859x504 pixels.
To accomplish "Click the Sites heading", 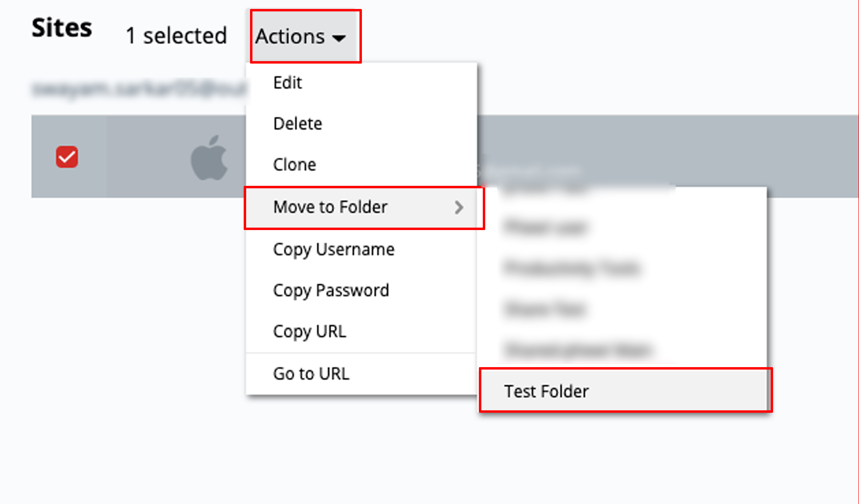I will click(62, 28).
